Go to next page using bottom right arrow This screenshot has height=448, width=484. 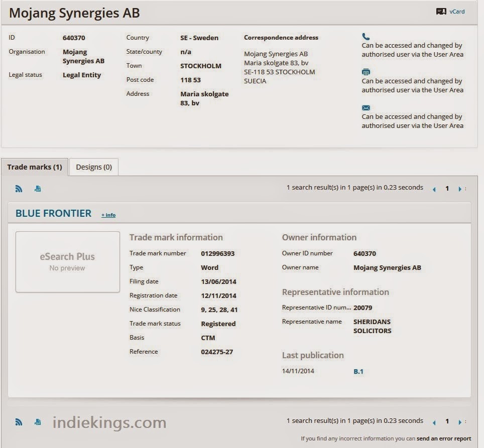[x=460, y=422]
